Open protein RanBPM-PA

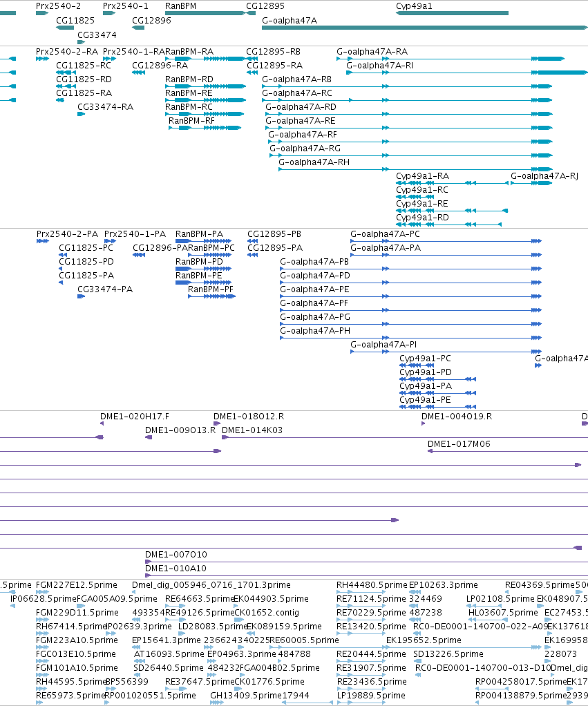coord(200,234)
